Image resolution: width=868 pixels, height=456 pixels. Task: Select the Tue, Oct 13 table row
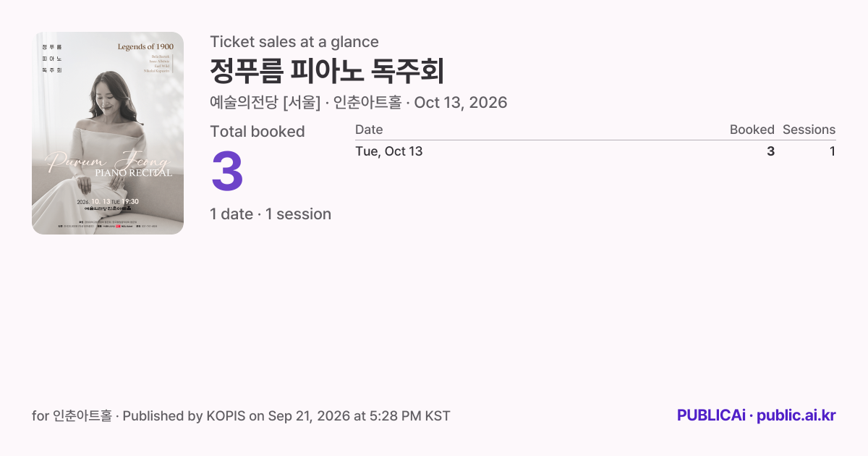595,151
